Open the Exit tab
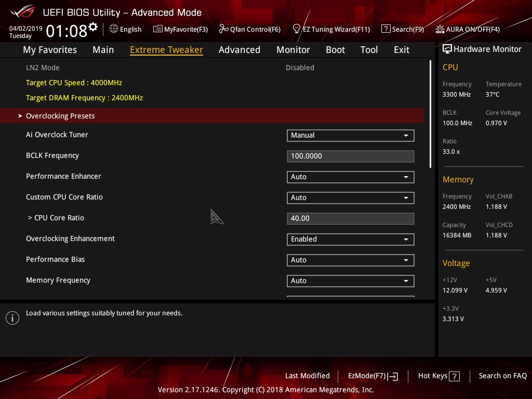Screen dimensions: 532x399 point(402,49)
